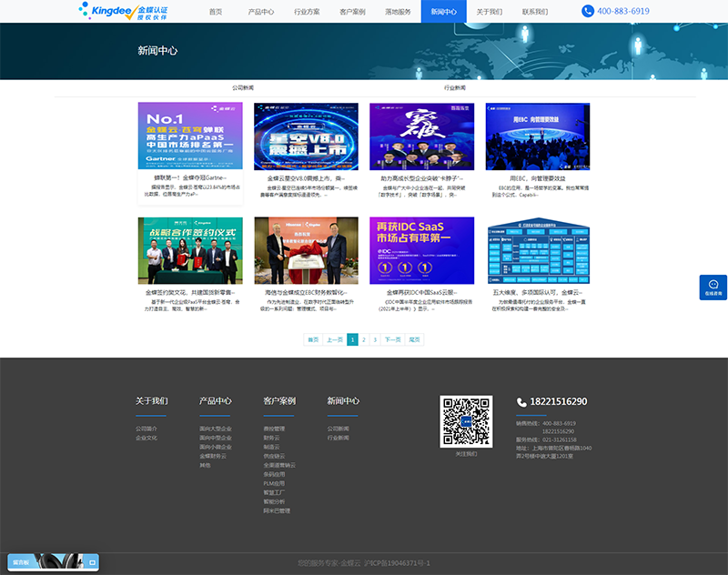Click the 首页 button in the pagination
The width and height of the screenshot is (728, 575).
[313, 339]
